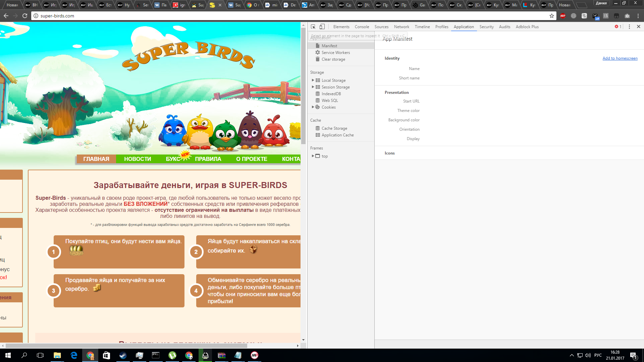Open the Audits tab in DevTools
The width and height of the screenshot is (644, 362).
(x=504, y=27)
